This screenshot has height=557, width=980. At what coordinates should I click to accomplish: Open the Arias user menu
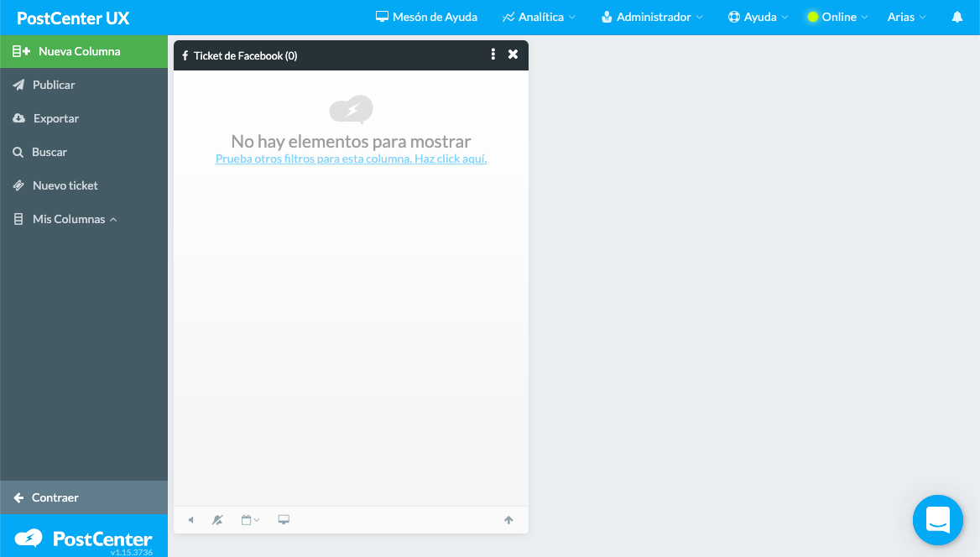point(907,17)
